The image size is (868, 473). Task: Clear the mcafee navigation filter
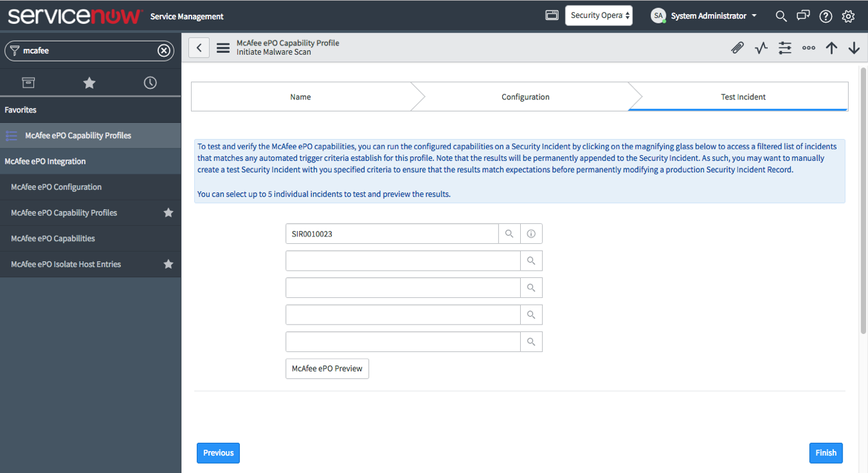[164, 50]
